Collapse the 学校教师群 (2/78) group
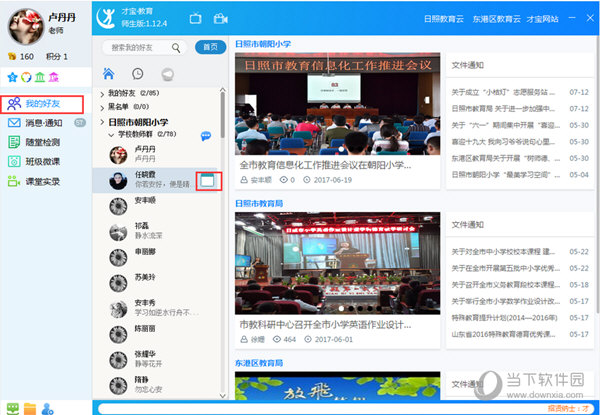600x415 pixels. click(x=111, y=135)
